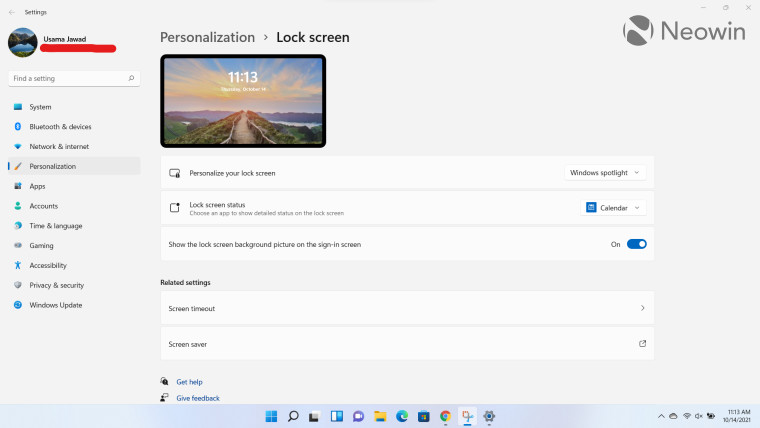The image size is (760, 428).
Task: Open the clock showing 11:13 AM
Action: (x=737, y=416)
